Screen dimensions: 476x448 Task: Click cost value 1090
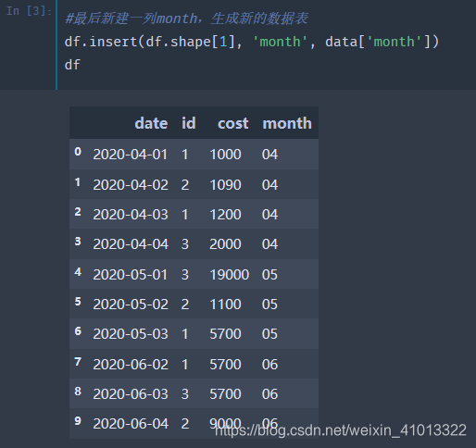point(225,185)
